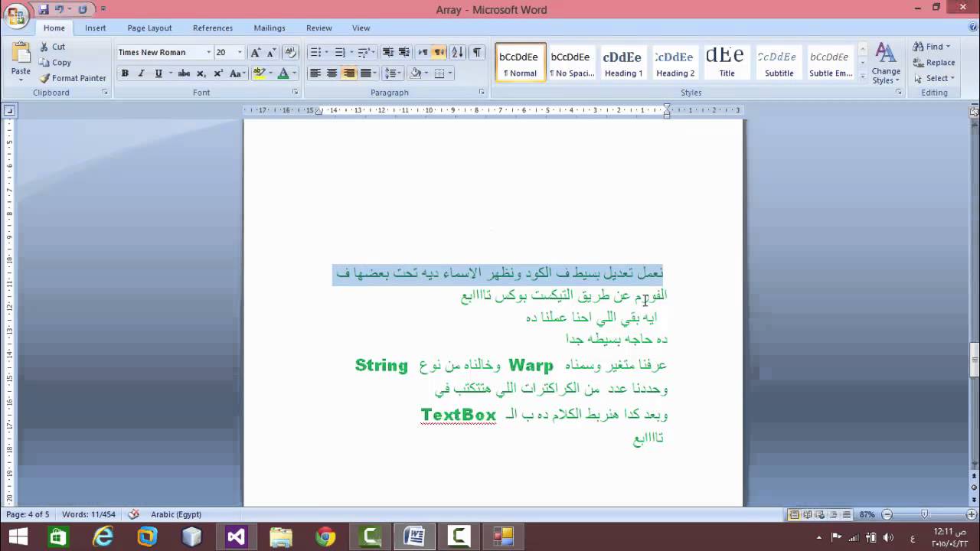Toggle strikethrough formatting
980x551 pixels.
(x=184, y=73)
